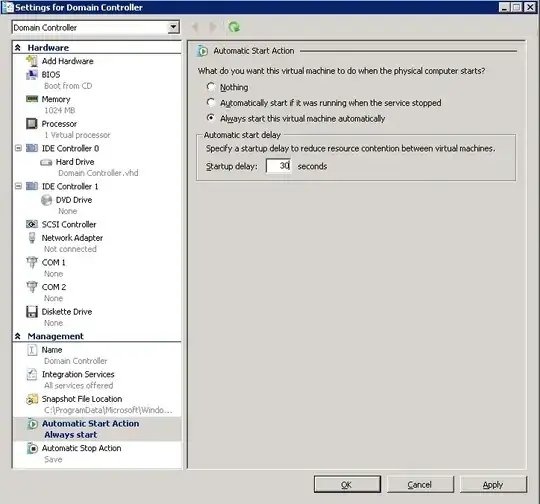Click the IDE Controller 0 icon

(x=32, y=148)
